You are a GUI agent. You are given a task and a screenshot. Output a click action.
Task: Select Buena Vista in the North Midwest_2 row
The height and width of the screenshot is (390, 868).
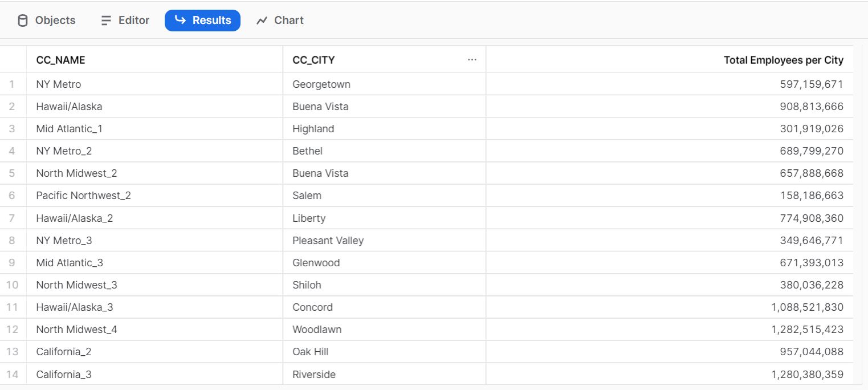tap(384, 173)
